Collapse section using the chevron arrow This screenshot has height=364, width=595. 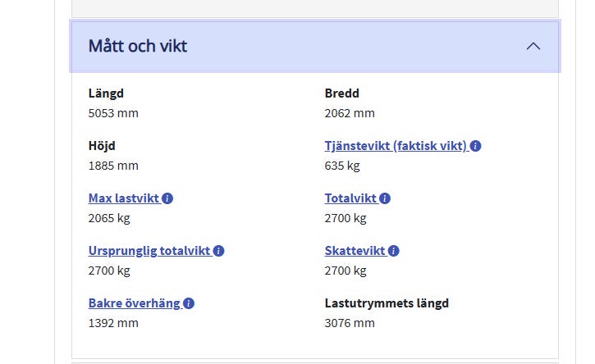click(533, 46)
